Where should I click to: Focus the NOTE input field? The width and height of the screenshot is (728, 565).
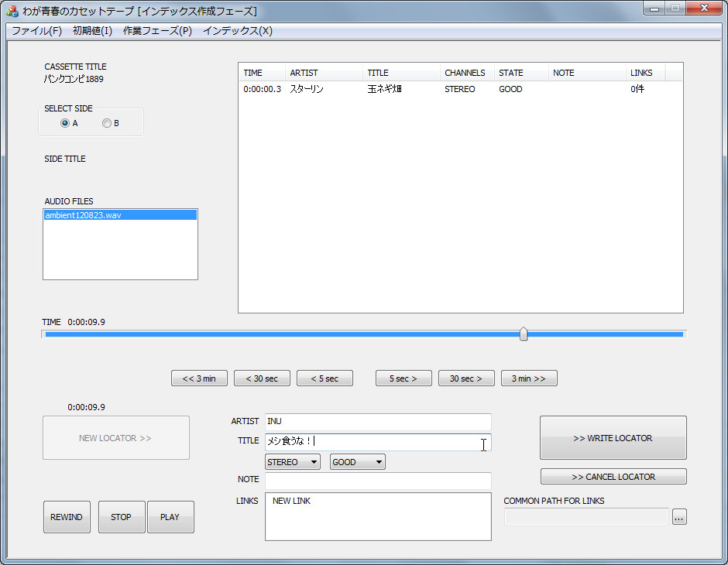pos(378,480)
